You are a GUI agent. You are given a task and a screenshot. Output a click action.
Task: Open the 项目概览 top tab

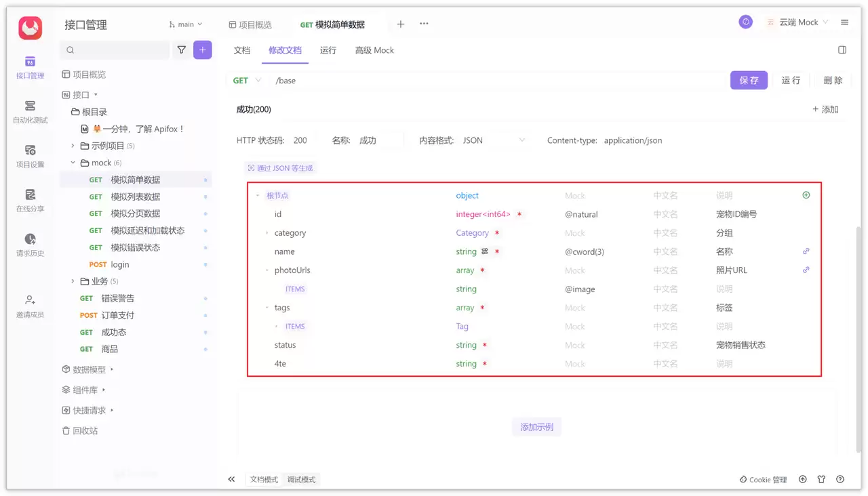pyautogui.click(x=250, y=24)
